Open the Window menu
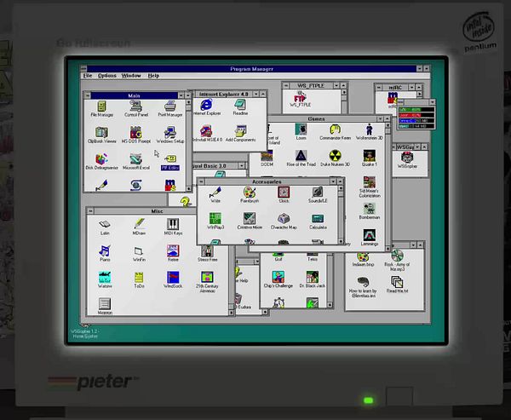The width and height of the screenshot is (511, 420). 131,76
